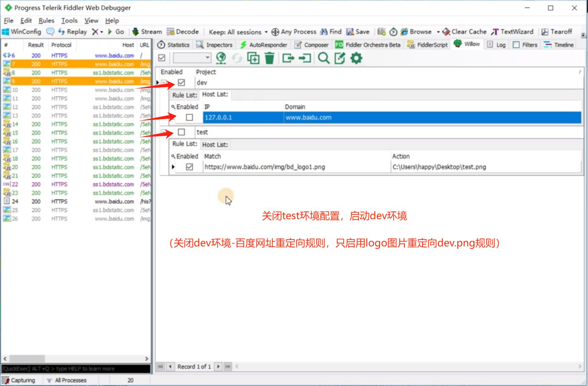Click the Willow add-copy icon
This screenshot has height=386, width=588.
[253, 58]
